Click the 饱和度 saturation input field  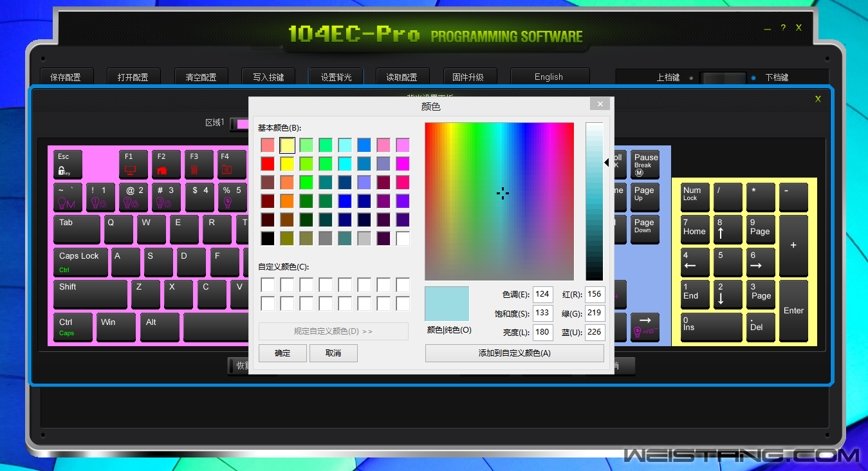click(x=543, y=313)
